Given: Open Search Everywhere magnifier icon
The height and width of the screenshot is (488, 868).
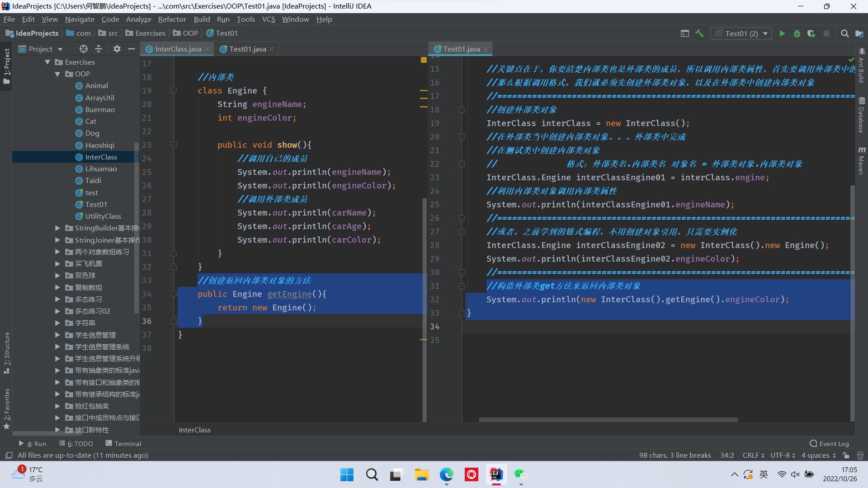Looking at the screenshot, I should click(x=844, y=33).
